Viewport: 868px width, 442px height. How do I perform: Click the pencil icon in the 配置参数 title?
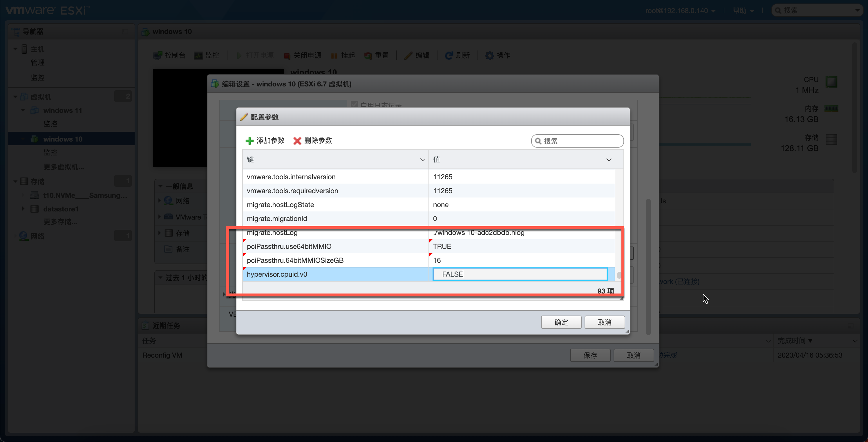(244, 117)
